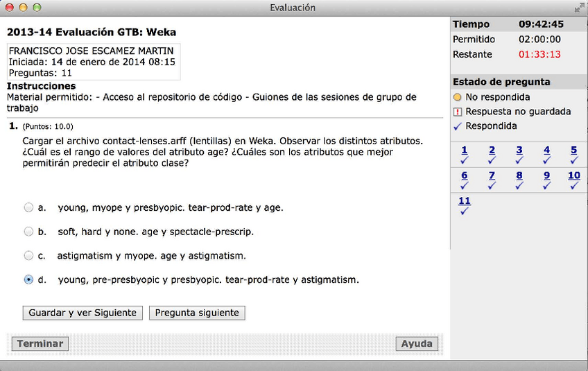This screenshot has height=371, width=588.
Task: Open question 11 link
Action: pyautogui.click(x=465, y=201)
